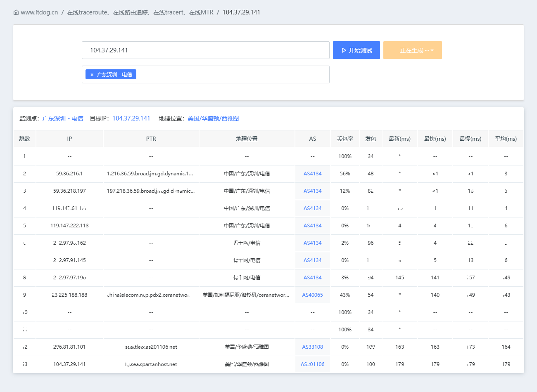
Task: Focus the 104.37.29.141 target input field
Action: 206,50
